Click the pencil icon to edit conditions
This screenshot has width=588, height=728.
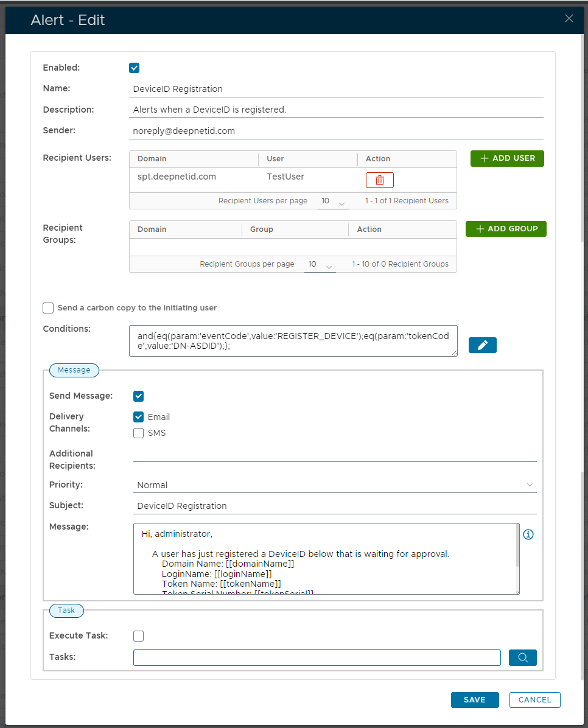tap(482, 345)
